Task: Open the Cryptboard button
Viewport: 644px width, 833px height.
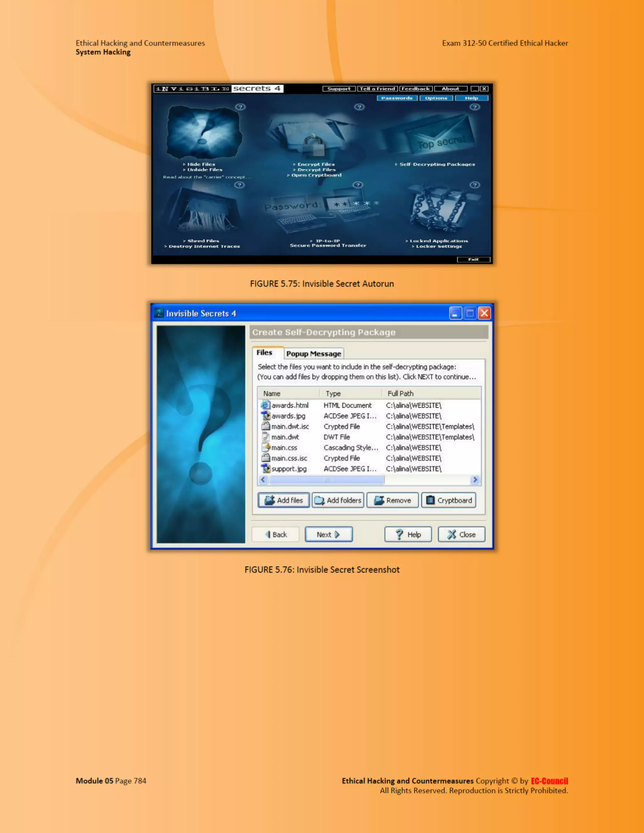Action: (x=449, y=500)
